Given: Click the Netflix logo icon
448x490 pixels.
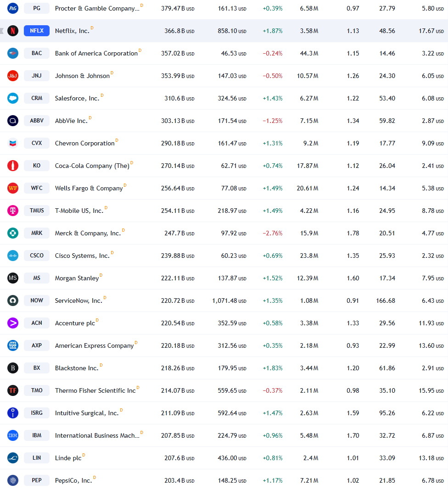Looking at the screenshot, I should coord(13,31).
